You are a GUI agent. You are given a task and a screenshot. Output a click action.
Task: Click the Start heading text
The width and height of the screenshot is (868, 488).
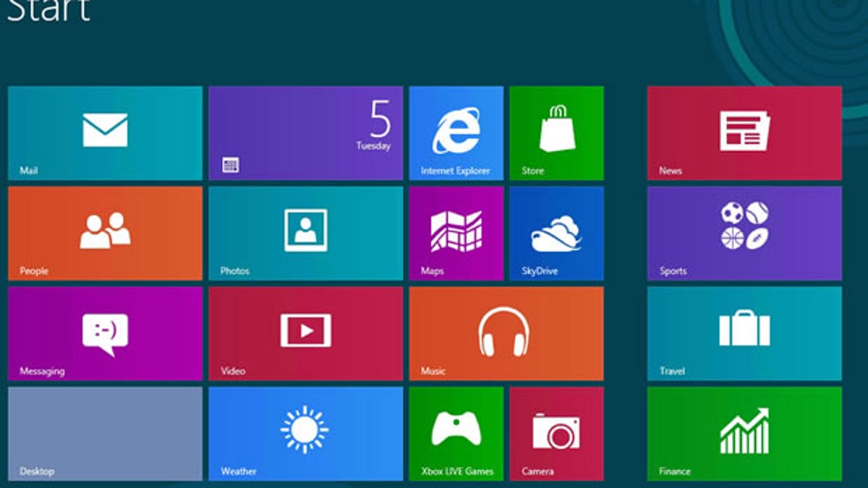click(x=48, y=10)
